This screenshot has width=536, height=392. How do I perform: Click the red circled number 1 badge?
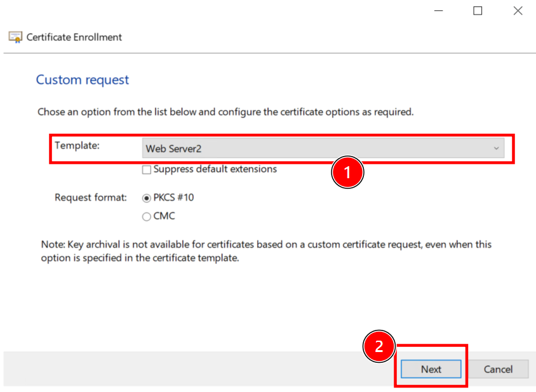(347, 172)
